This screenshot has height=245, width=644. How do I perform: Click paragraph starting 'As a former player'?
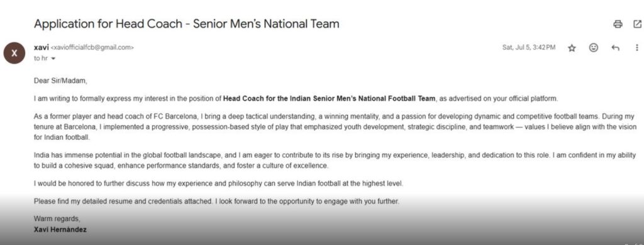click(335, 127)
